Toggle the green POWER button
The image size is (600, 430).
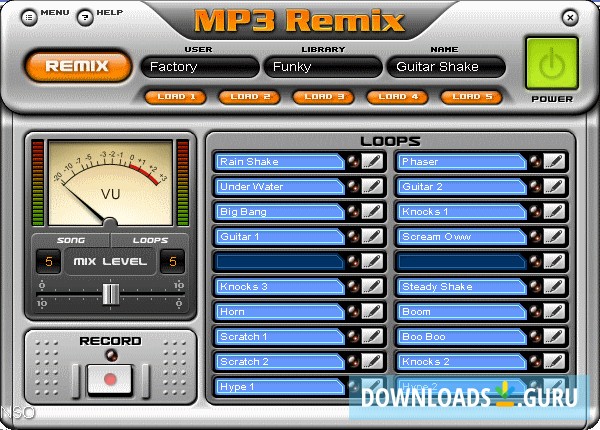click(x=552, y=64)
